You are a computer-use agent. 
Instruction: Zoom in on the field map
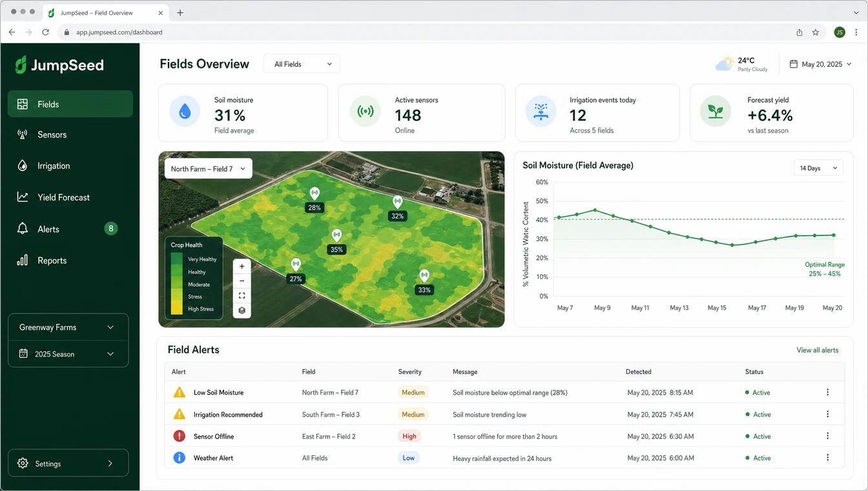(242, 266)
